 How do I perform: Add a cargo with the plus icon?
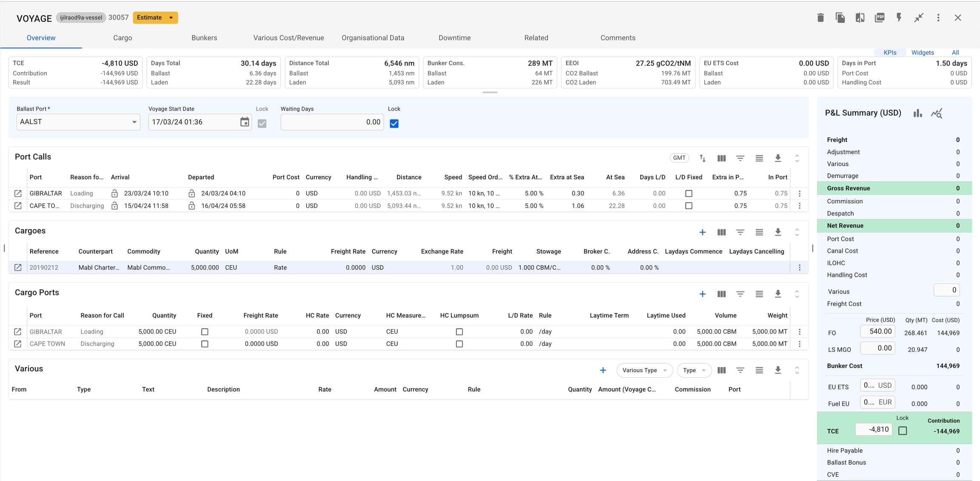702,232
